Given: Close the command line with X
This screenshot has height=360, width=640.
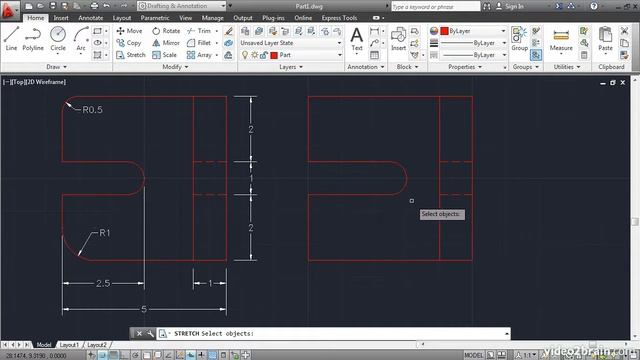Looking at the screenshot, I should pos(139,333).
